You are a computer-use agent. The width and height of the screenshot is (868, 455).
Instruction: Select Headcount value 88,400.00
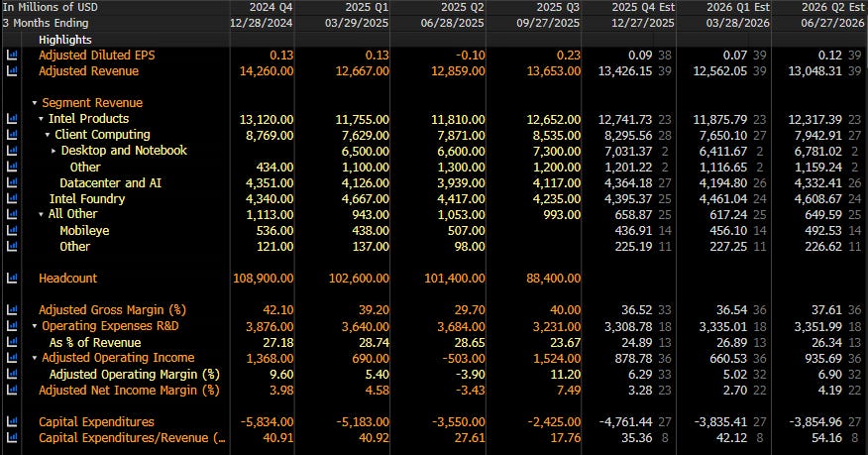pyautogui.click(x=554, y=279)
